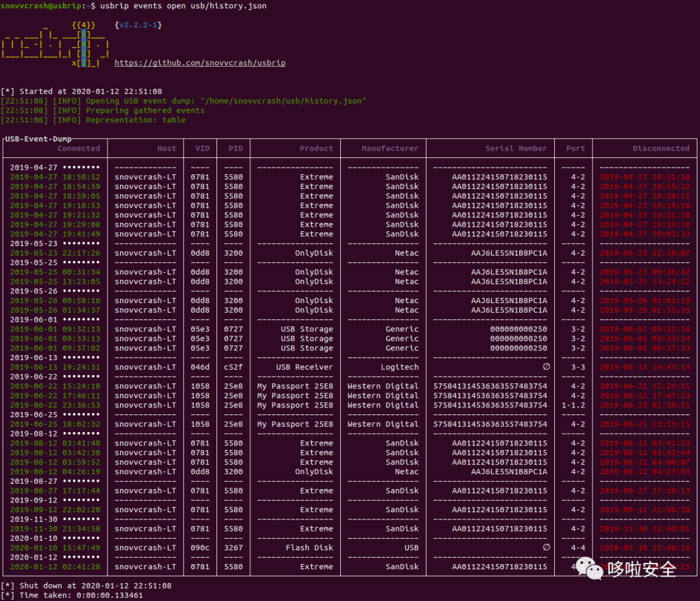Click the Started at 2020-01-12 22:51:08 line
Image resolution: width=700 pixels, height=601 pixels.
click(81, 91)
